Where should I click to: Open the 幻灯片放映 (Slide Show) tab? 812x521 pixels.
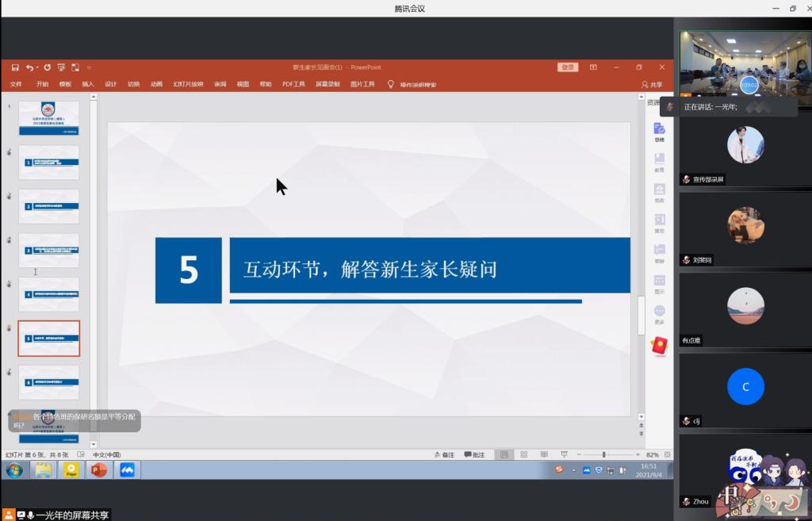[x=188, y=84]
